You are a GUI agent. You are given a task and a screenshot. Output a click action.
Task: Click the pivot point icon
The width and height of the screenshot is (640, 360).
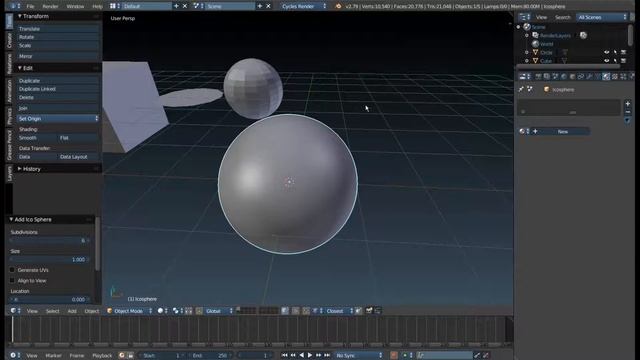[x=176, y=311]
